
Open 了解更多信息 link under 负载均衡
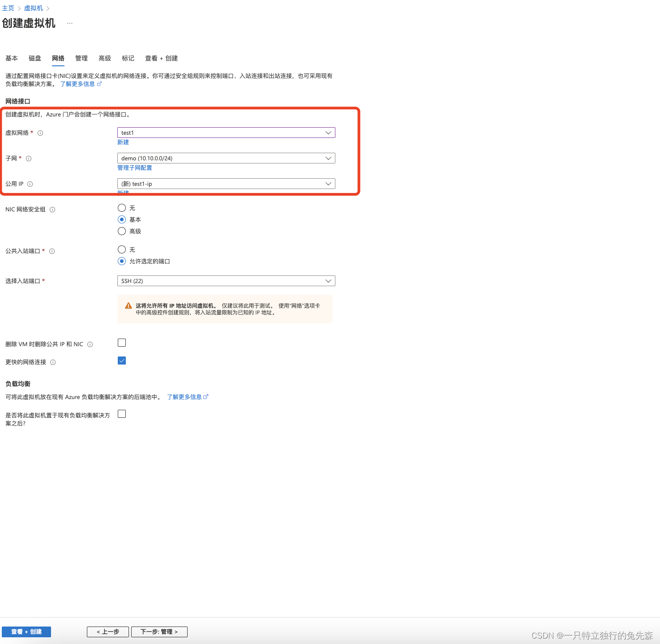tap(184, 397)
